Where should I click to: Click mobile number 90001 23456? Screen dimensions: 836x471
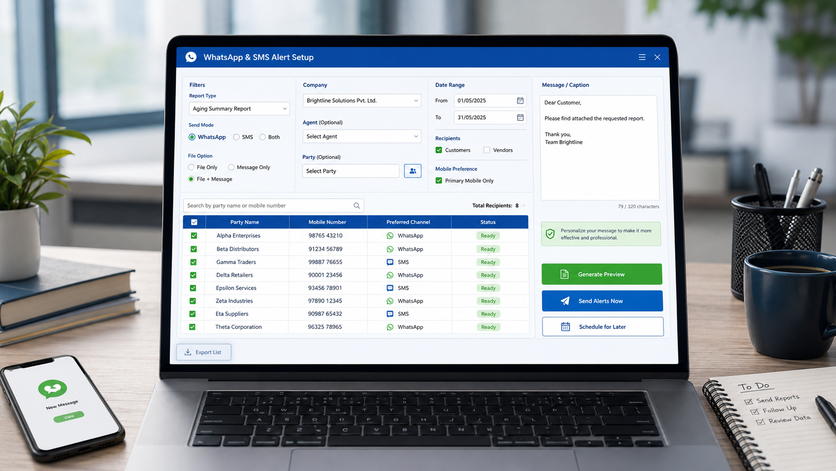pos(325,275)
